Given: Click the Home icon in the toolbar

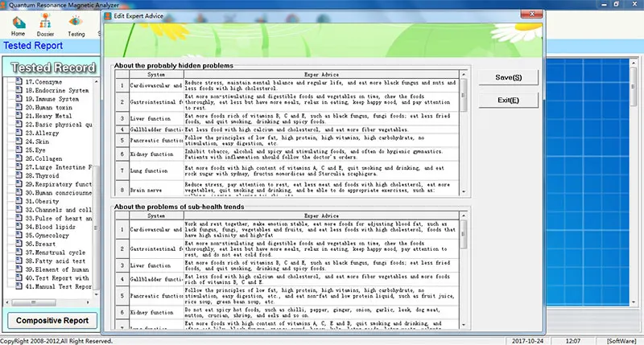Looking at the screenshot, I should click(x=18, y=22).
